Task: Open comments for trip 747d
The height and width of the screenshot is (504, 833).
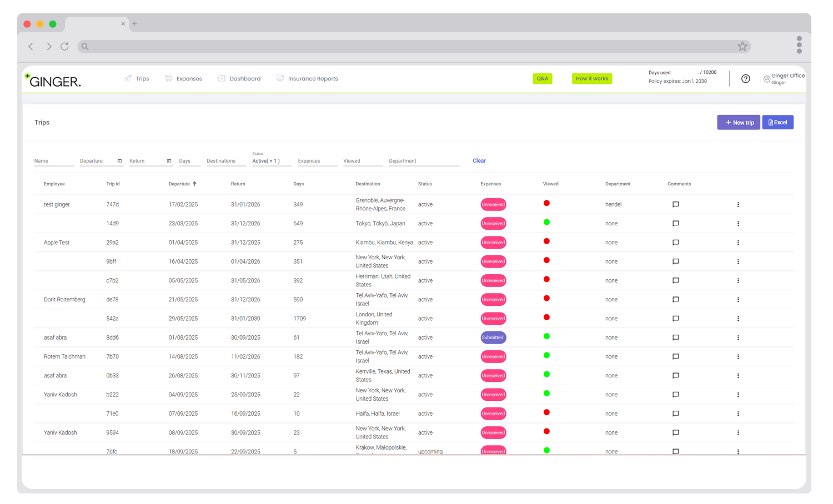Action: [675, 205]
